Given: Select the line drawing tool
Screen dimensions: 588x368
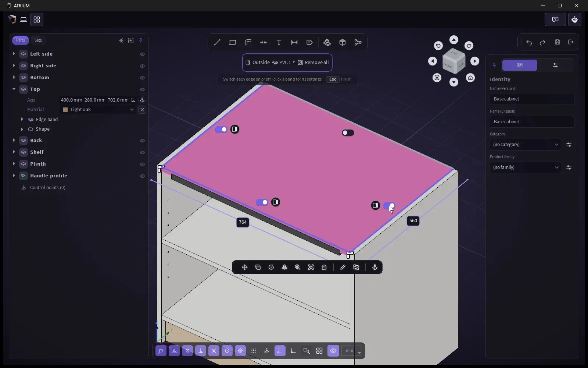Looking at the screenshot, I should point(217,42).
